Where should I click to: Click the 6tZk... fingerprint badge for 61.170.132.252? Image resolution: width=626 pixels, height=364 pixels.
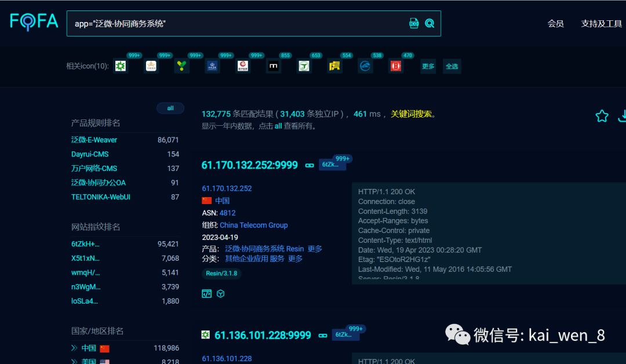tap(332, 165)
